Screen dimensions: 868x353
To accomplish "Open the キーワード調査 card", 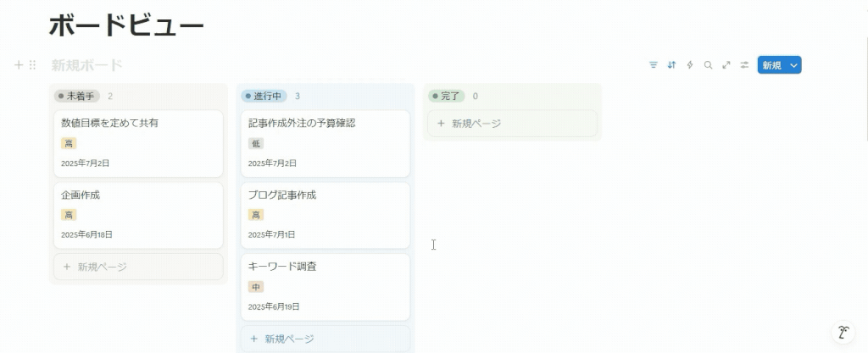I will [325, 287].
